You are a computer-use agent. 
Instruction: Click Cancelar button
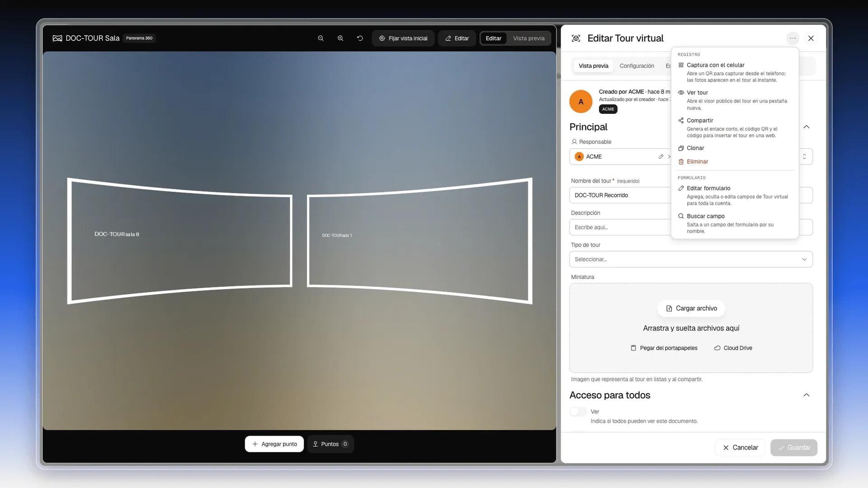click(x=740, y=448)
